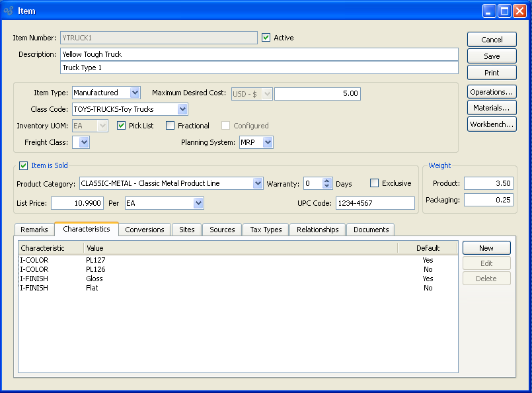Toggle the Active checkbox
This screenshot has width=532, height=393.
coord(266,38)
